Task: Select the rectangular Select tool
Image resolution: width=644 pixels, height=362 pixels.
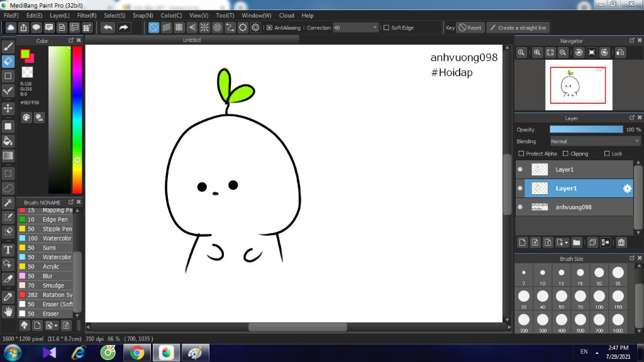Action: [x=8, y=173]
